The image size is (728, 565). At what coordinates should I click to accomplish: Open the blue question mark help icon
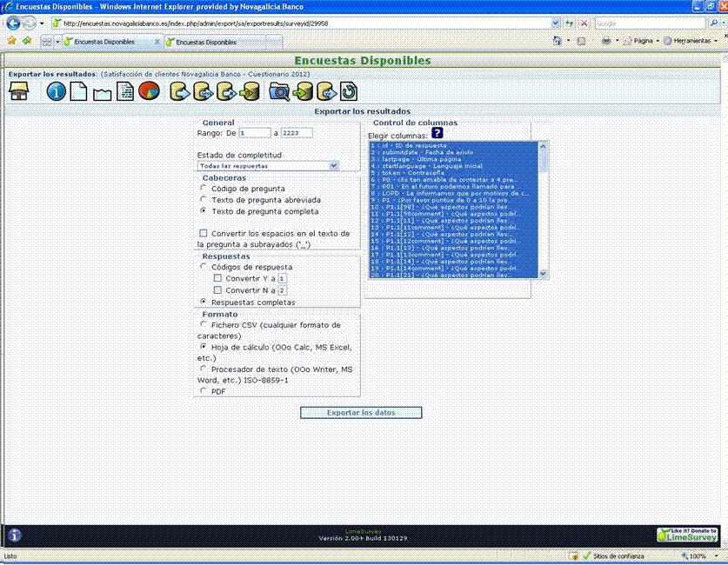(x=437, y=133)
